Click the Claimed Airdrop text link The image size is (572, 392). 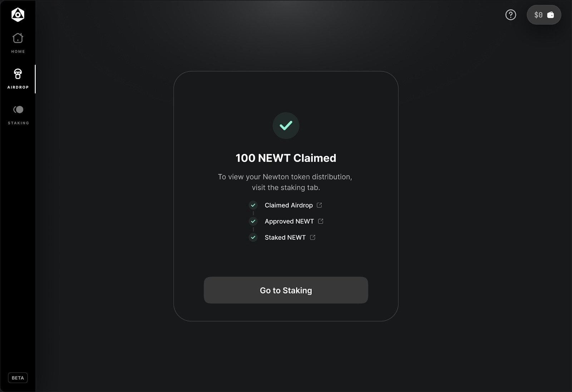pos(289,205)
